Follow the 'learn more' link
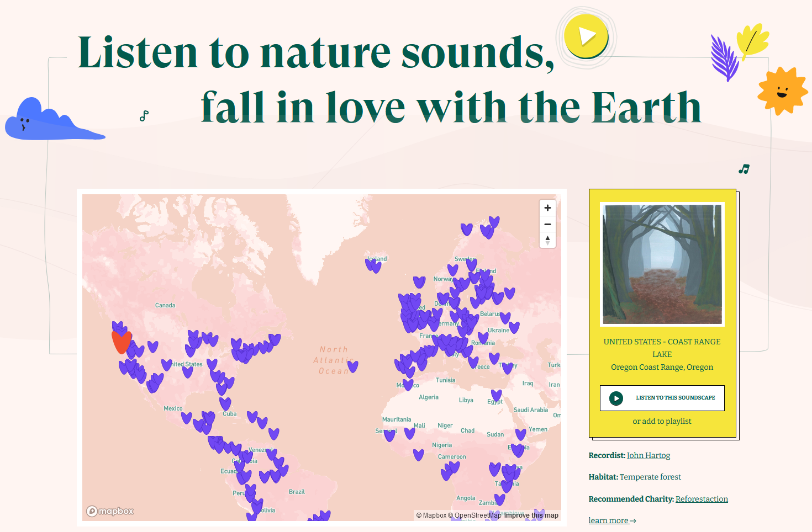The image size is (812, 532). pyautogui.click(x=612, y=520)
